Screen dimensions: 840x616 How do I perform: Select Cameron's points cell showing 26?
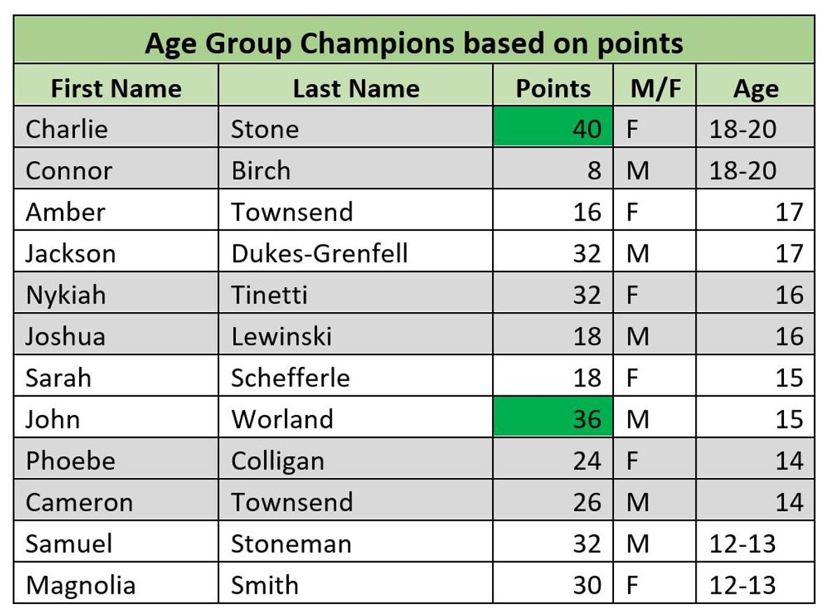[553, 502]
